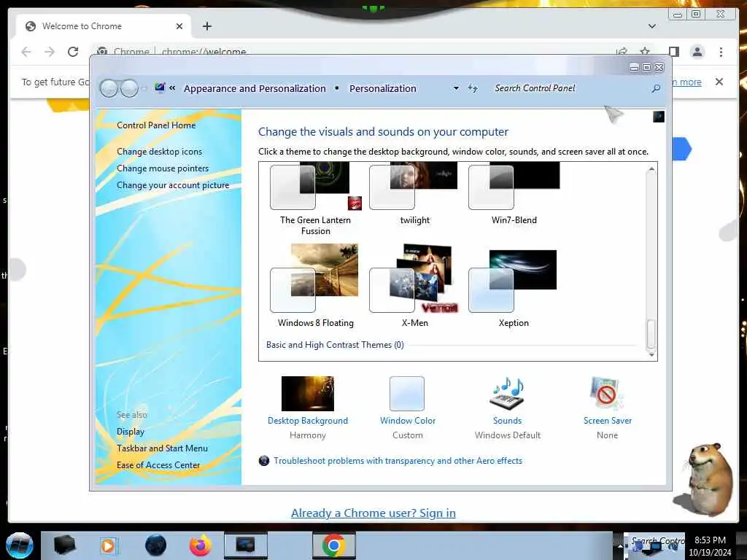747x560 pixels.
Task: Open Change desktop icons
Action: click(159, 152)
